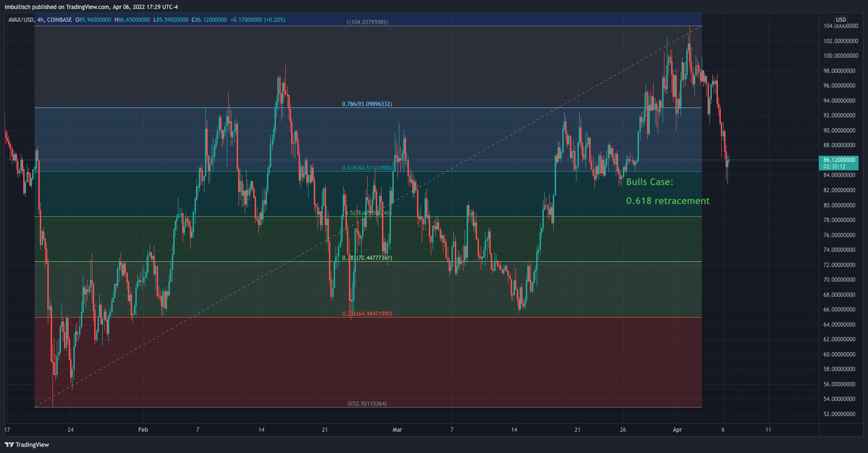Click the 68.00000000 price axis label
Image resolution: width=868 pixels, height=453 pixels.
[841, 295]
